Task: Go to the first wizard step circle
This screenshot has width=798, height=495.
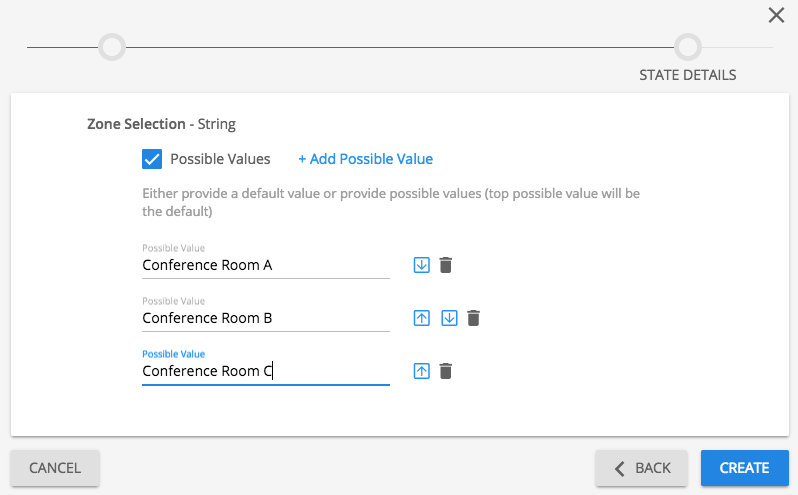Action: pyautogui.click(x=112, y=47)
